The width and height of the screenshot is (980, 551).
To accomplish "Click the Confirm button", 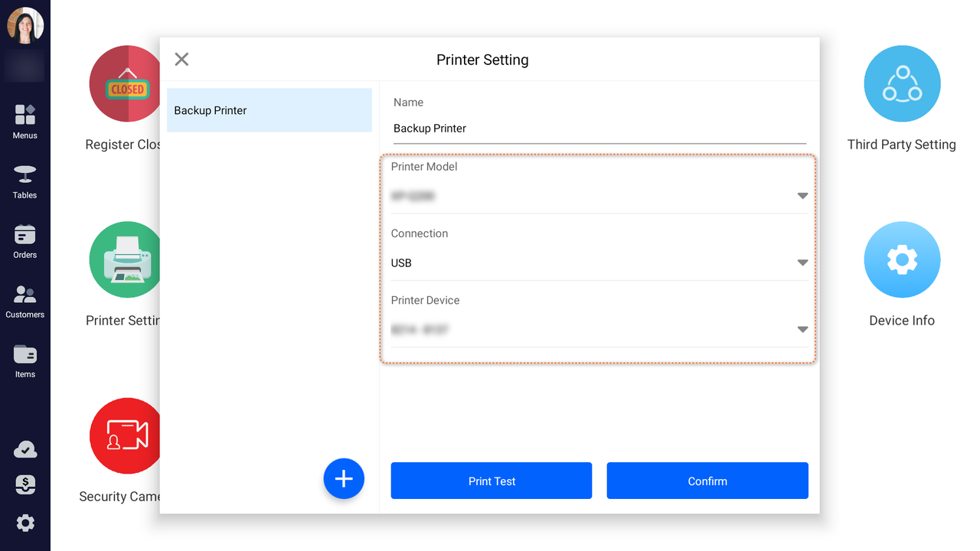I will tap(707, 481).
